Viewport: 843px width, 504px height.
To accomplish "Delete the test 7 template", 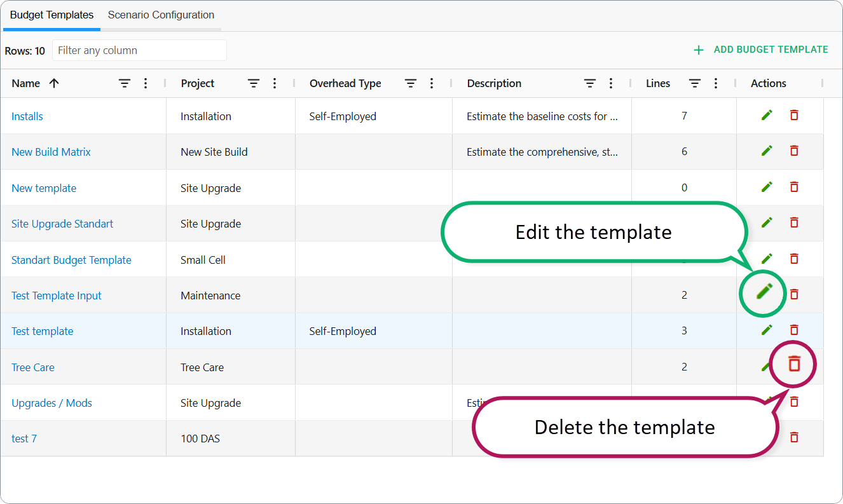I will coord(794,437).
